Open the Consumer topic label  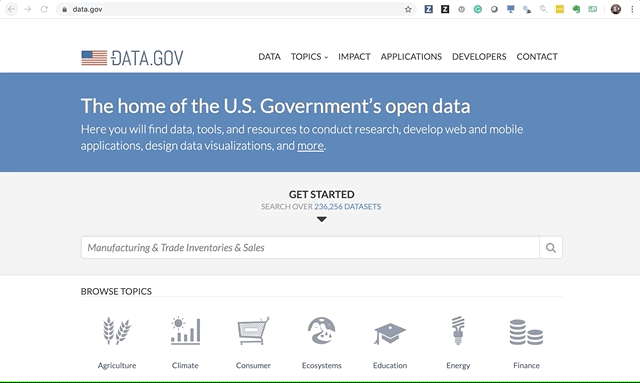point(253,365)
